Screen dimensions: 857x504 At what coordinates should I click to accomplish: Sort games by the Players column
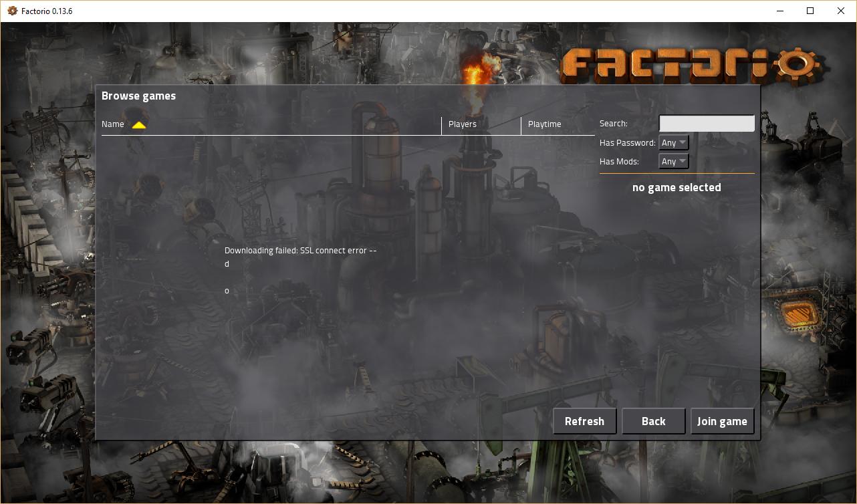click(463, 124)
